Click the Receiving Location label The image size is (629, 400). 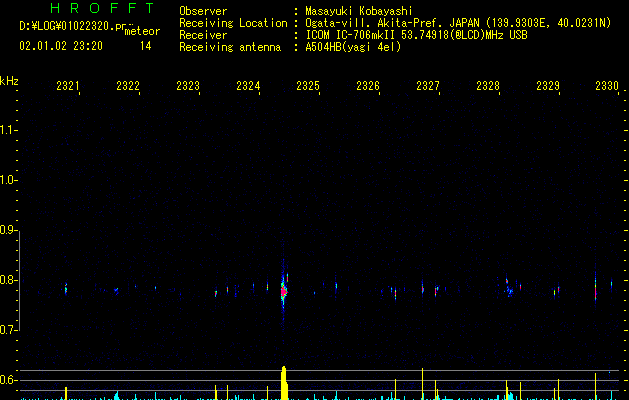(233, 23)
